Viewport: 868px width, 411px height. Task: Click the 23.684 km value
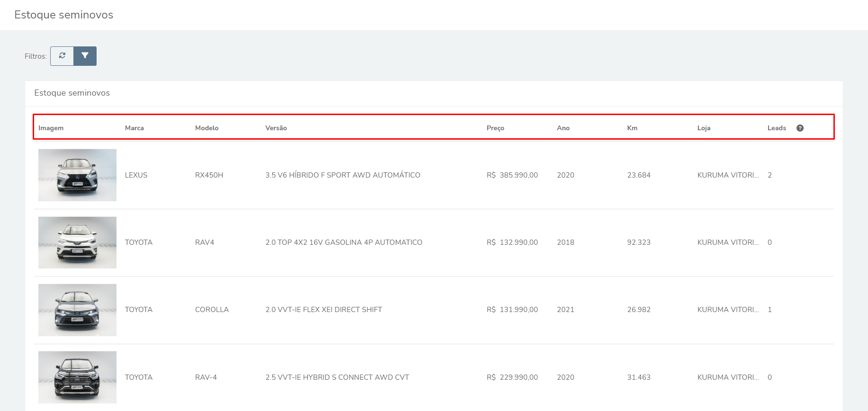coord(639,175)
